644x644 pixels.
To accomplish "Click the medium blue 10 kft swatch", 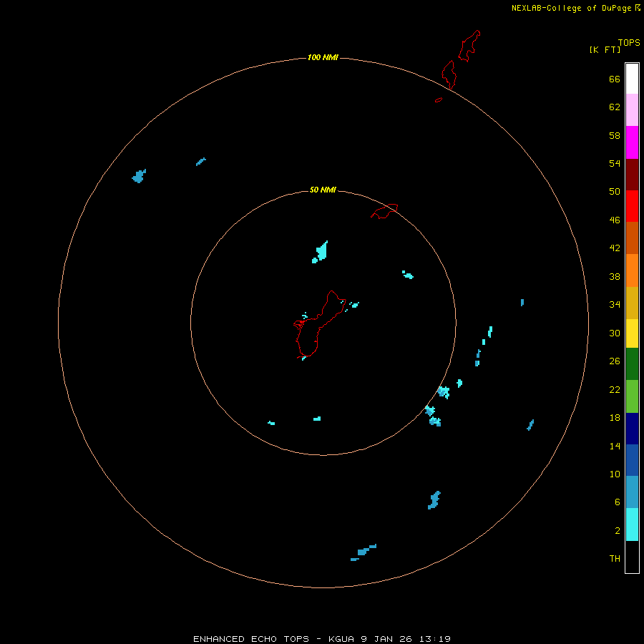I will 632,460.
